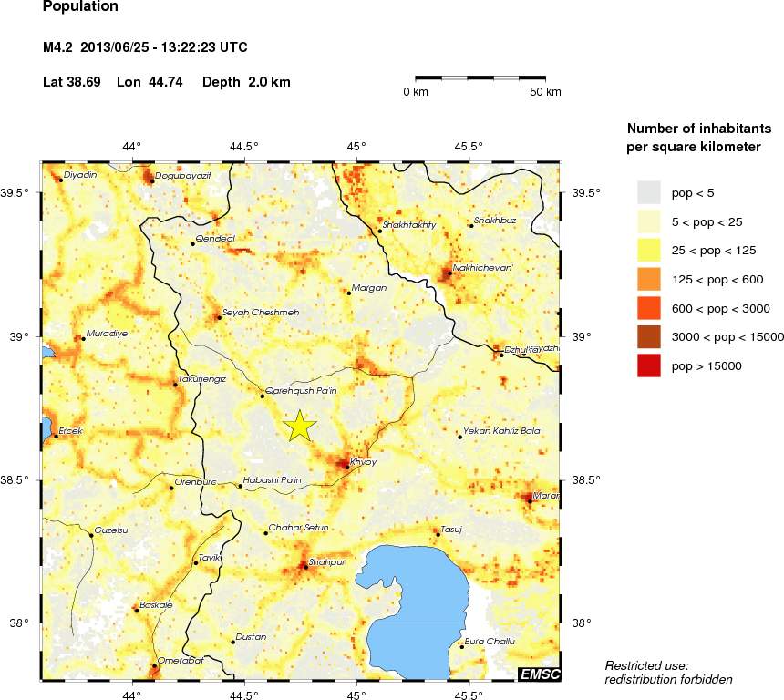Select the 'Population' title tab
The width and height of the screenshot is (784, 700).
point(78,6)
